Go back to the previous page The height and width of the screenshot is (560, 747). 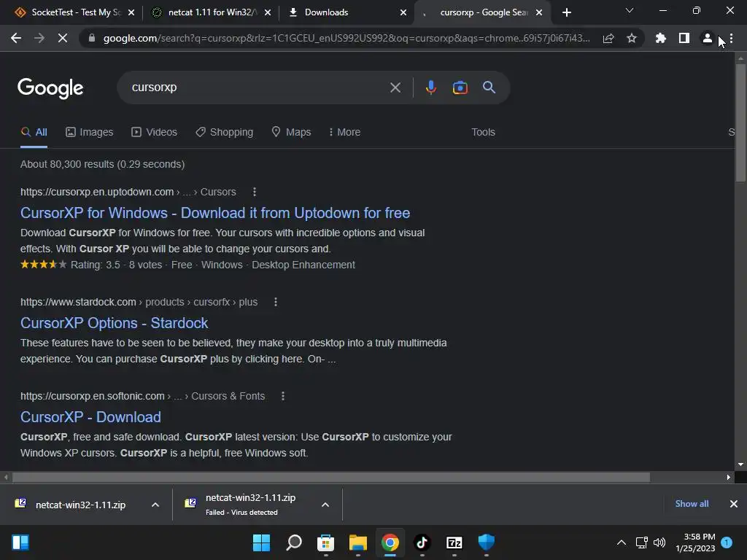[16, 38]
